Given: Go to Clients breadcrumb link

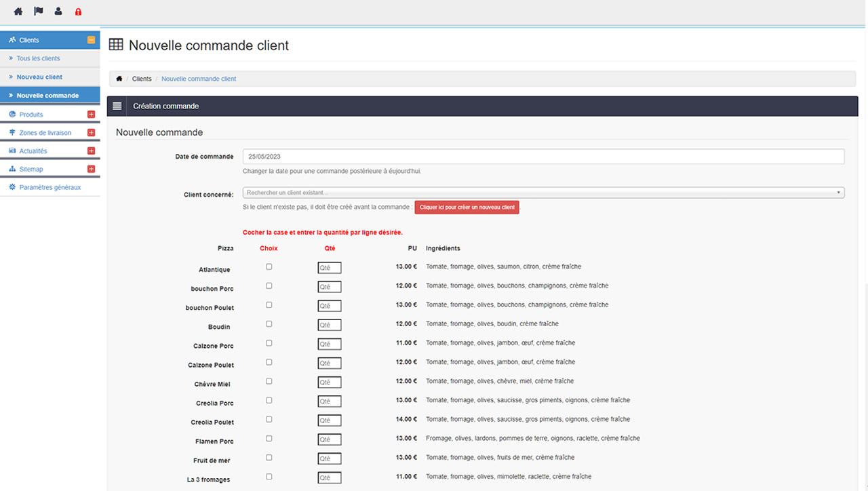Looking at the screenshot, I should 142,79.
